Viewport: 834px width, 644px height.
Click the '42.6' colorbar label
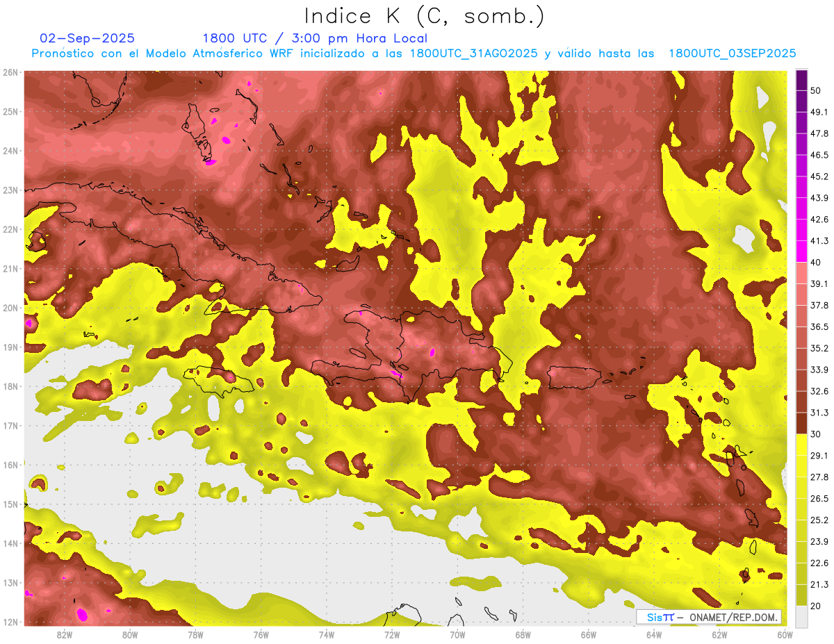[x=819, y=220]
